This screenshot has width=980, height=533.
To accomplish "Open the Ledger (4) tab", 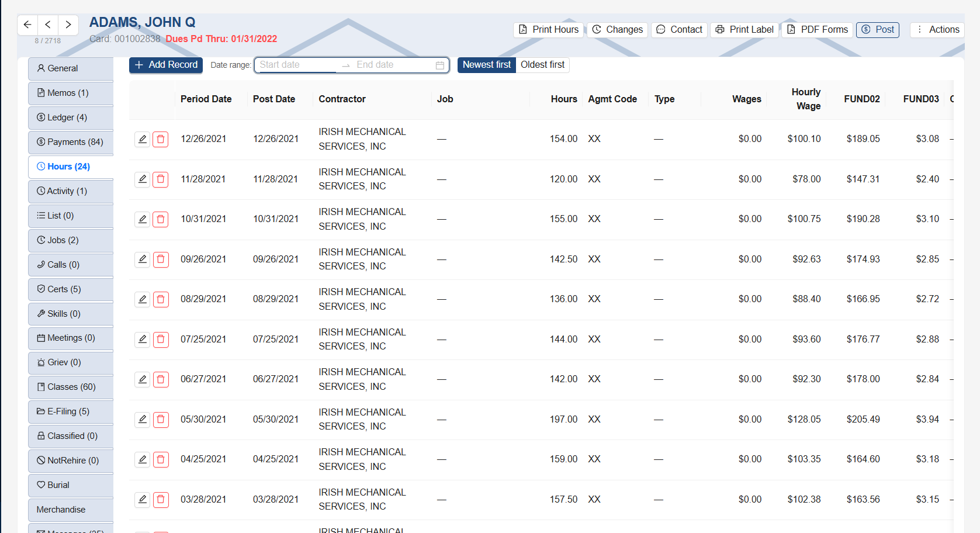I will coord(71,117).
